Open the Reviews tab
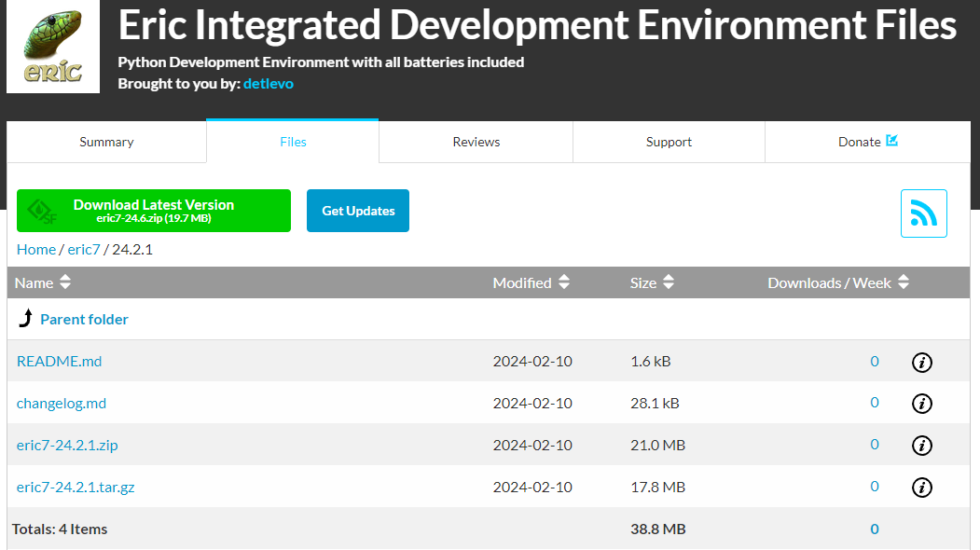Screen dimensions: 980x550 [476, 142]
